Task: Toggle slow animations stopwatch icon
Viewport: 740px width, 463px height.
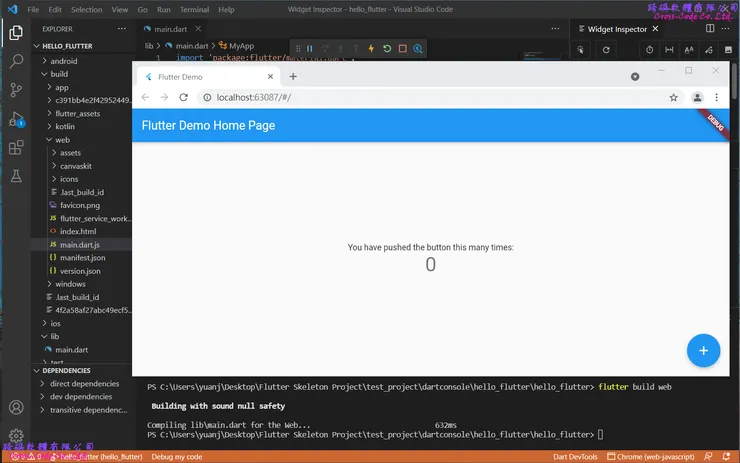Action: click(649, 50)
